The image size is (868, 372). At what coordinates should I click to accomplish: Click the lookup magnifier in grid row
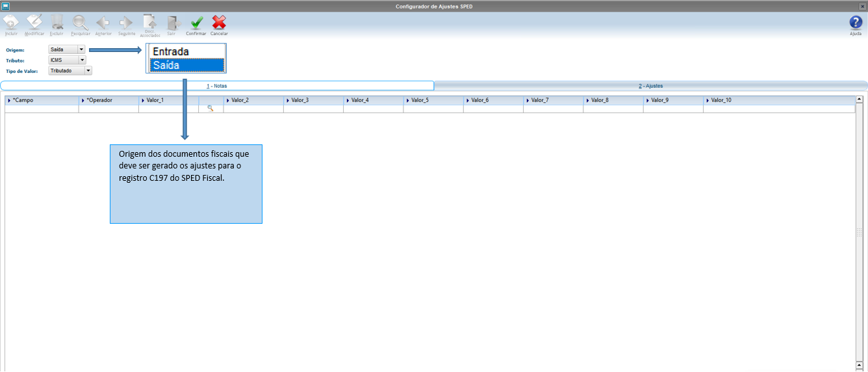[211, 109]
